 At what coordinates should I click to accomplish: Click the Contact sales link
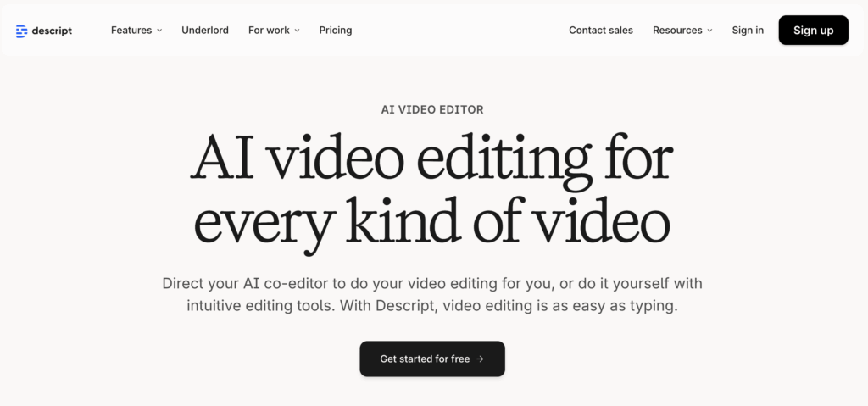(601, 30)
